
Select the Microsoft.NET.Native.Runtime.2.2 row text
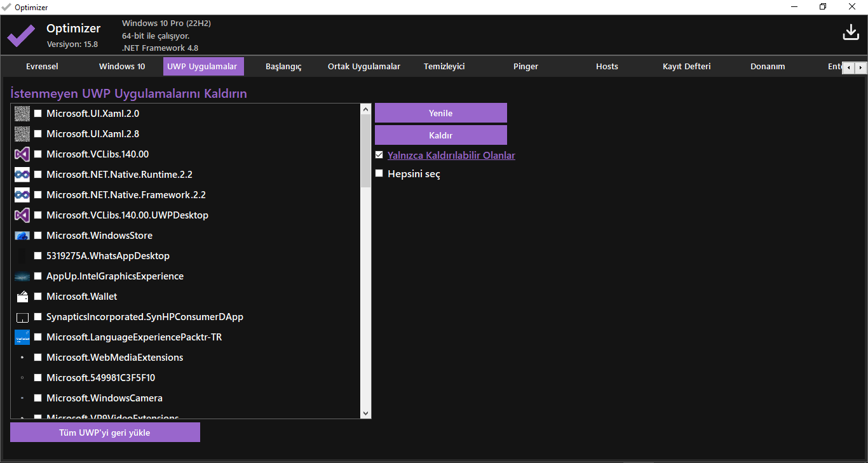coord(119,175)
